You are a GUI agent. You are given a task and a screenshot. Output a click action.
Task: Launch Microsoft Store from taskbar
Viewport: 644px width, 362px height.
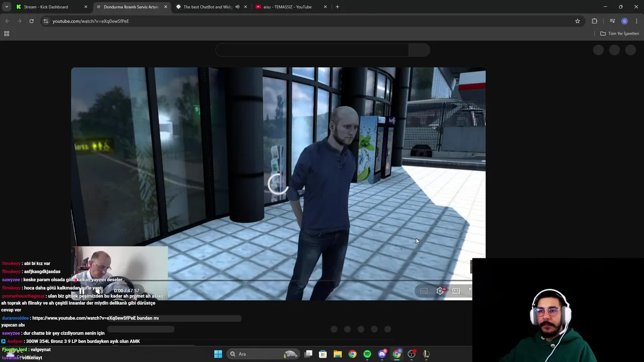(x=323, y=354)
